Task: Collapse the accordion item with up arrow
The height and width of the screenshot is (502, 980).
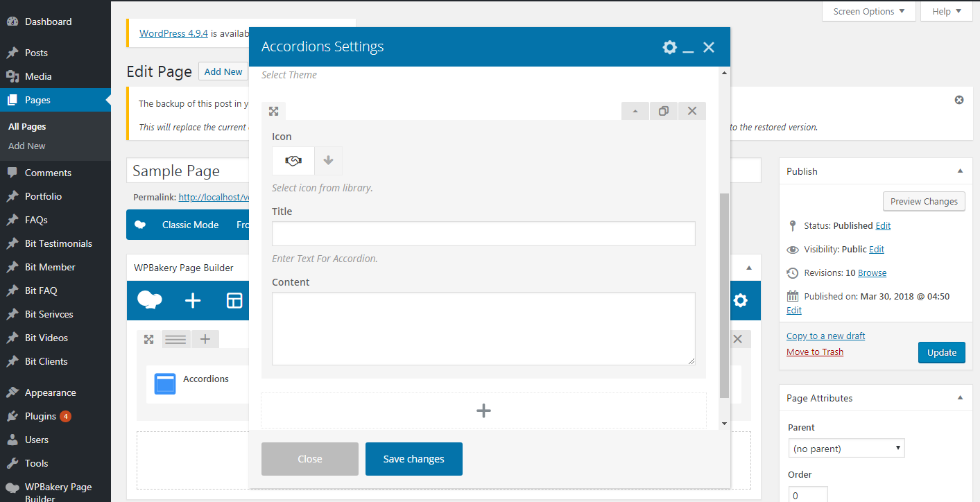Action: click(x=635, y=111)
